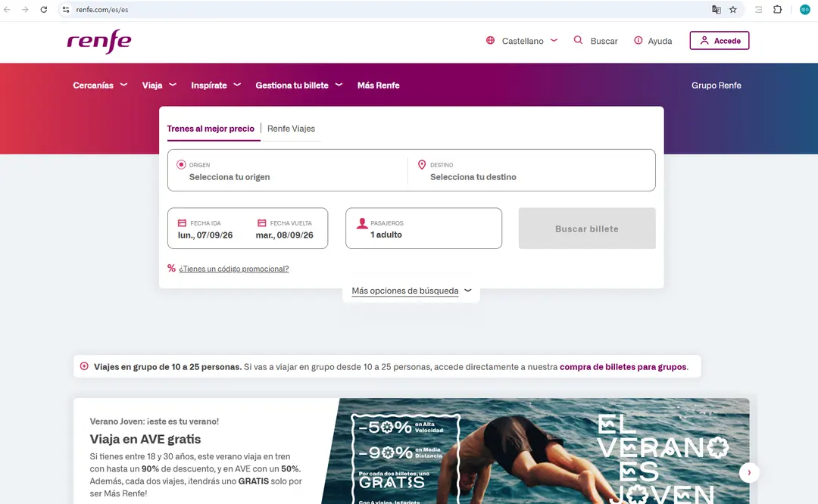Open the Castellano language dropdown
The image size is (818, 504).
[529, 41]
